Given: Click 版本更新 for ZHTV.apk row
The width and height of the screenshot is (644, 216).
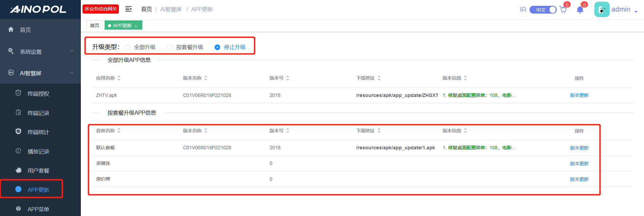Looking at the screenshot, I should click(x=579, y=95).
